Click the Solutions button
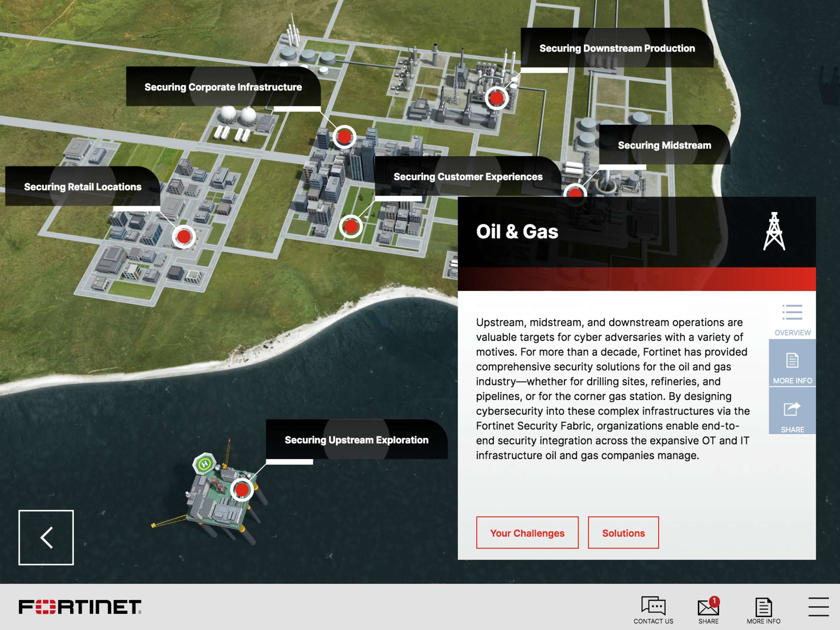 (x=623, y=533)
